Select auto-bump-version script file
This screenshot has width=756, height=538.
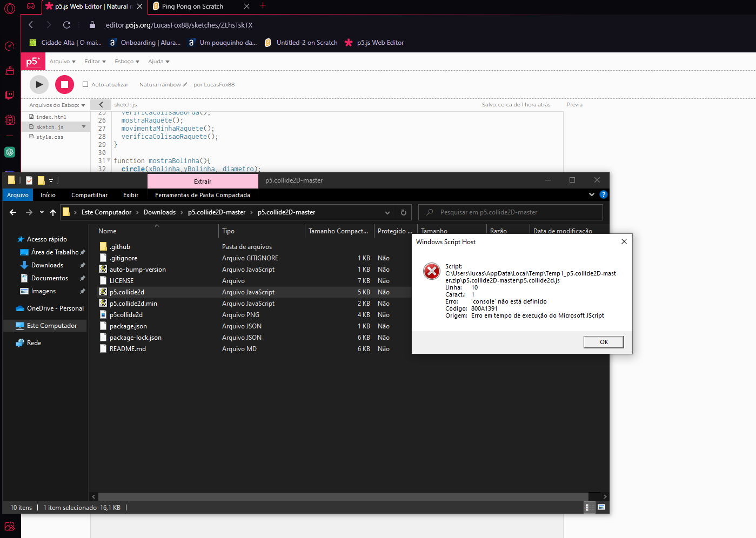[x=137, y=270]
